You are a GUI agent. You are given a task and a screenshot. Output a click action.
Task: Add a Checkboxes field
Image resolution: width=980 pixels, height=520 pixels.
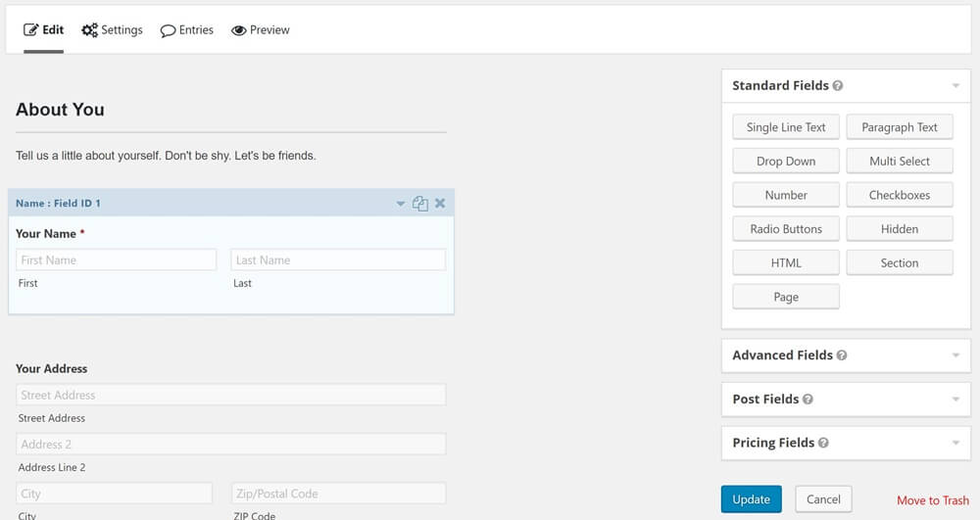899,195
